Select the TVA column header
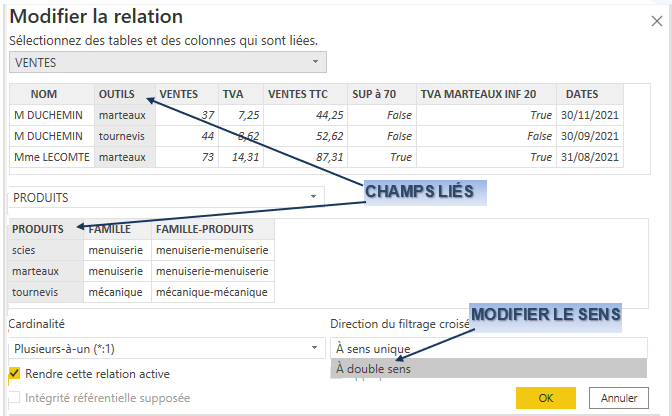The height and width of the screenshot is (416, 672). tap(233, 93)
